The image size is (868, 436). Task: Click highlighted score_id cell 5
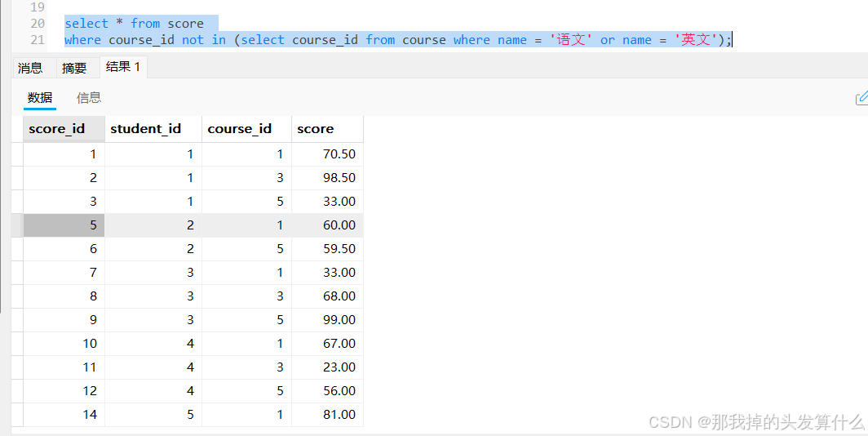click(64, 225)
